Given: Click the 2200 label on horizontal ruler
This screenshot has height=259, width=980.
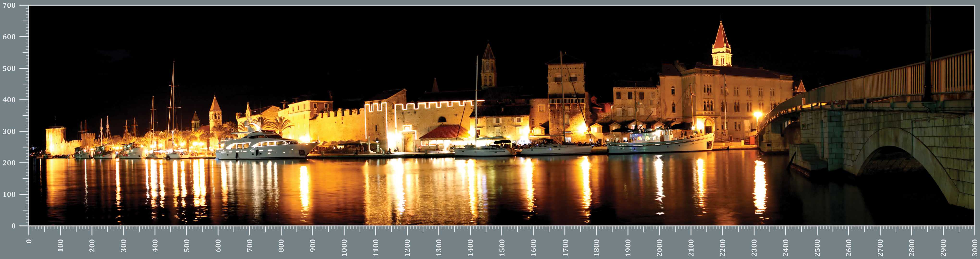Looking at the screenshot, I should point(722,248).
